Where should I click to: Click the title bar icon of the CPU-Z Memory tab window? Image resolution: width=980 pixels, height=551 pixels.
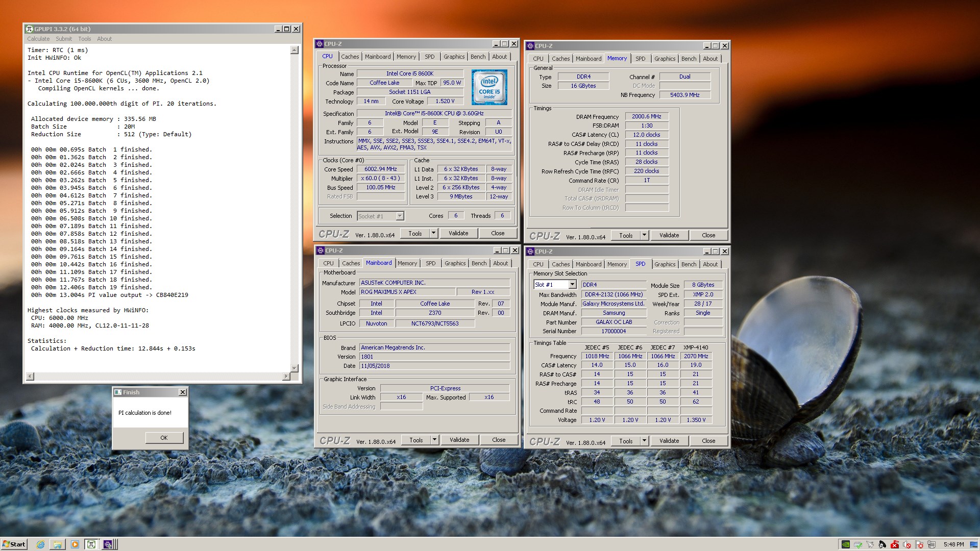click(530, 46)
